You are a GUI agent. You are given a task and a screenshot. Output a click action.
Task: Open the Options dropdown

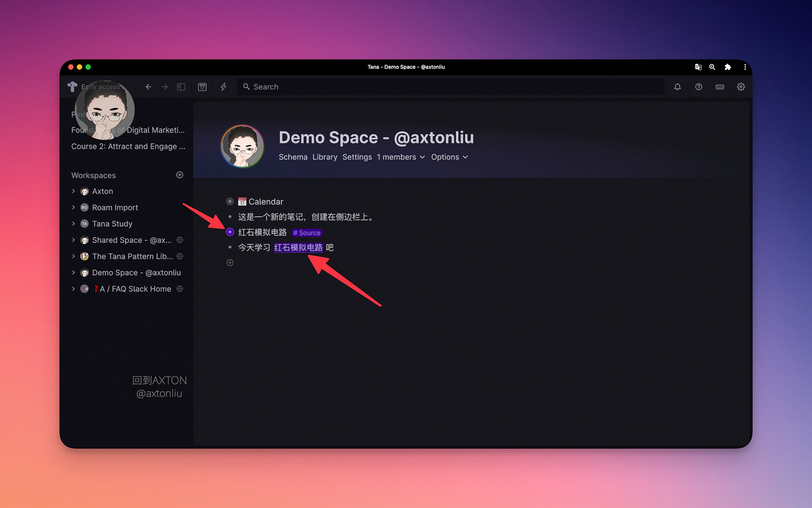pos(449,157)
